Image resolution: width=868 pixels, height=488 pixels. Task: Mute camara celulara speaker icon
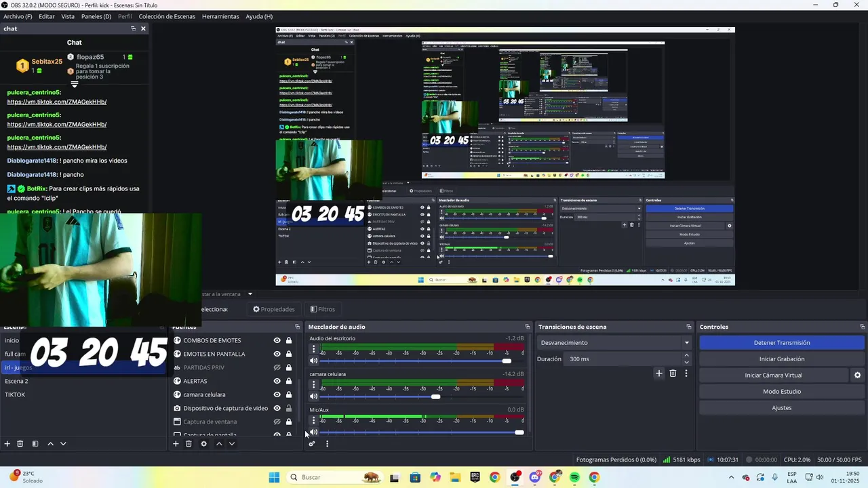(313, 396)
